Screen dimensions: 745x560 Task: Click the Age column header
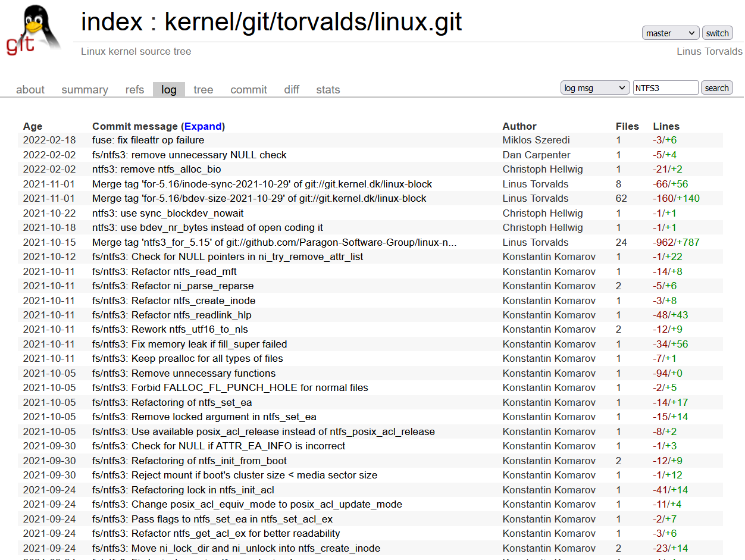[33, 126]
